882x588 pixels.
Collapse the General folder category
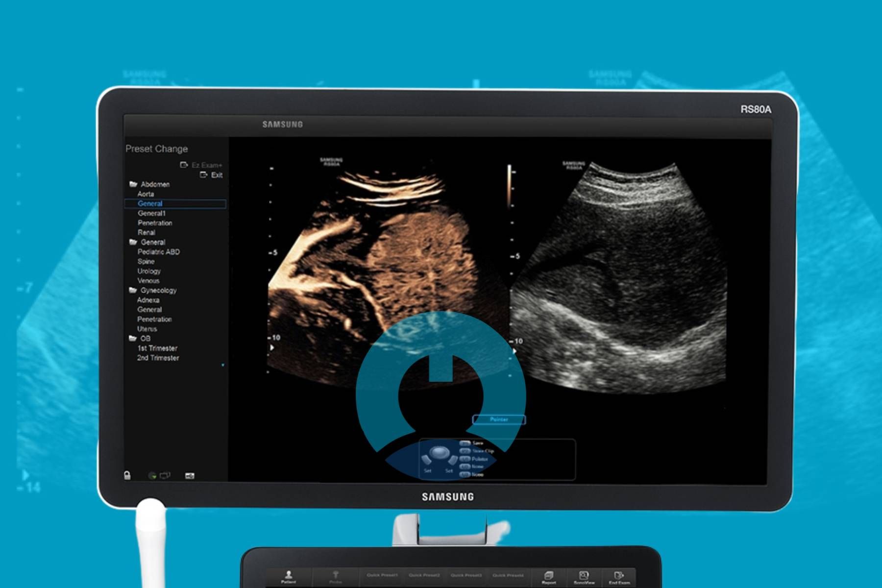[x=133, y=242]
